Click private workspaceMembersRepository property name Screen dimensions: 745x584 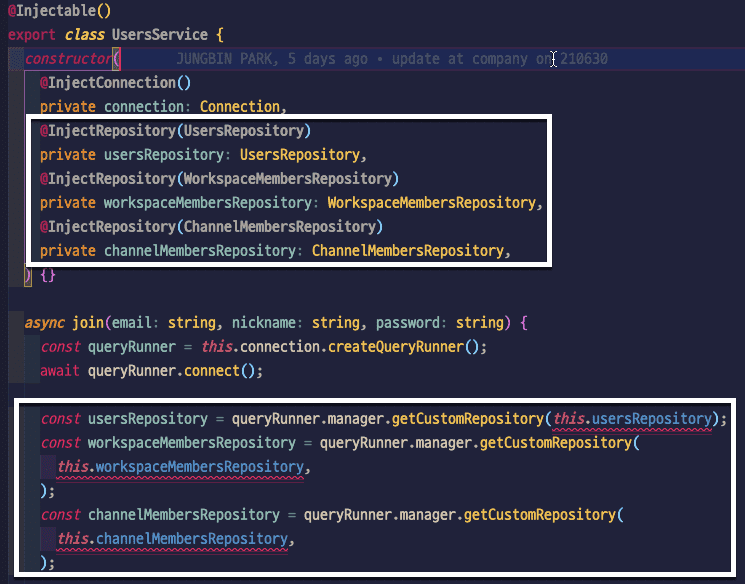pos(208,203)
